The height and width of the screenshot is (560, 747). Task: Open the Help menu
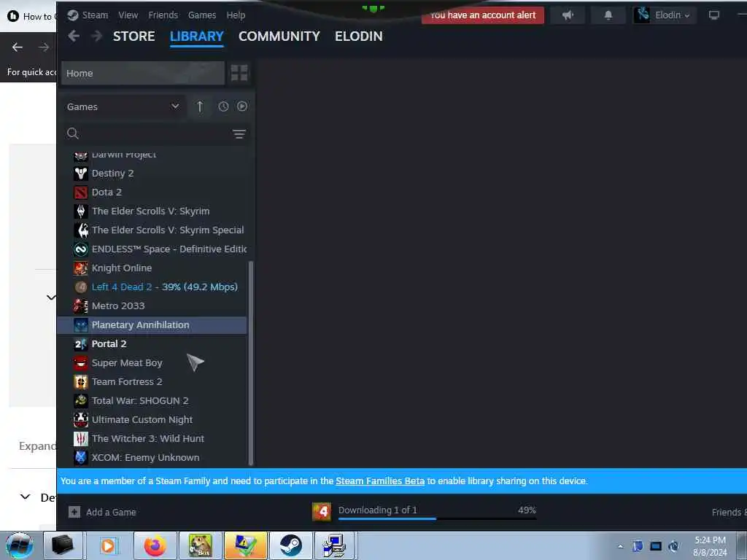[236, 15]
